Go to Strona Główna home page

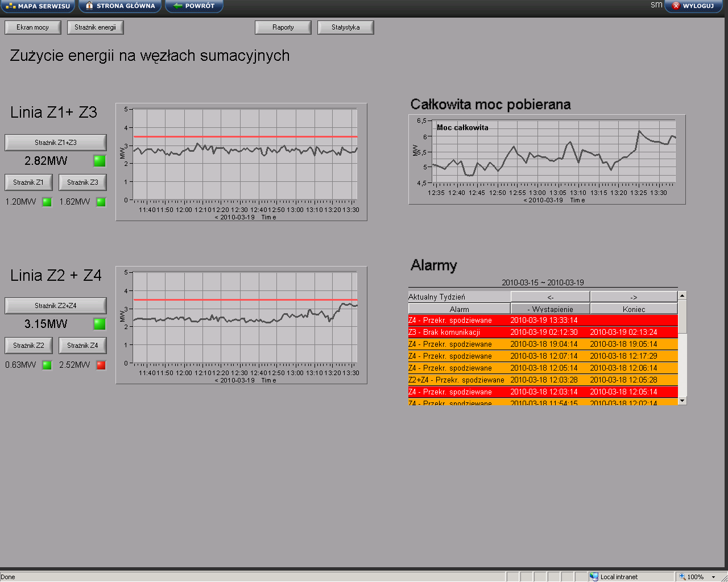tap(120, 6)
